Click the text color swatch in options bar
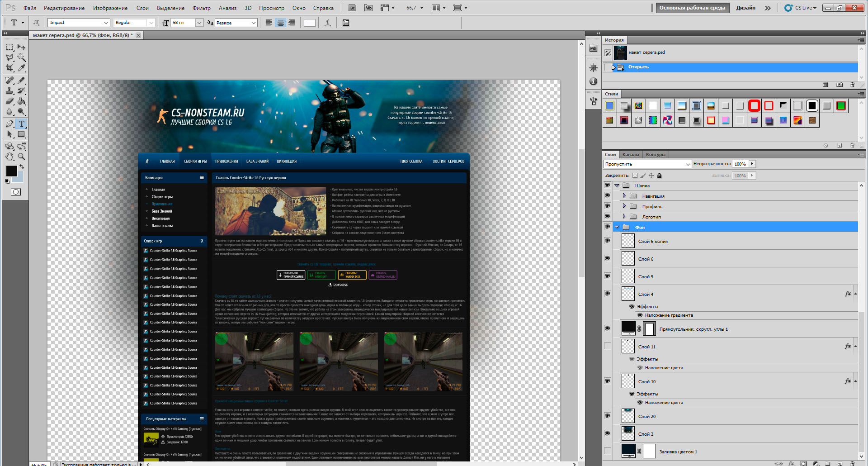 coord(310,23)
